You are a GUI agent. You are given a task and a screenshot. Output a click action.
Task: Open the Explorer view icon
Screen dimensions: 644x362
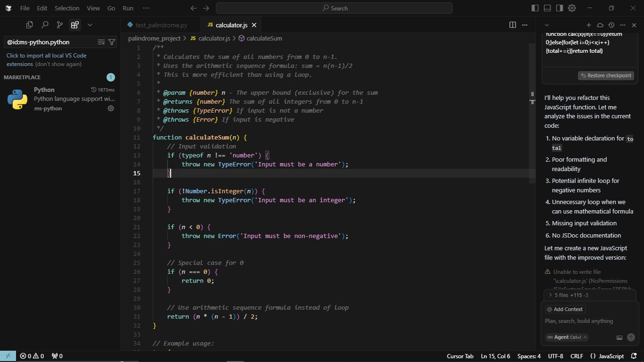tap(30, 25)
